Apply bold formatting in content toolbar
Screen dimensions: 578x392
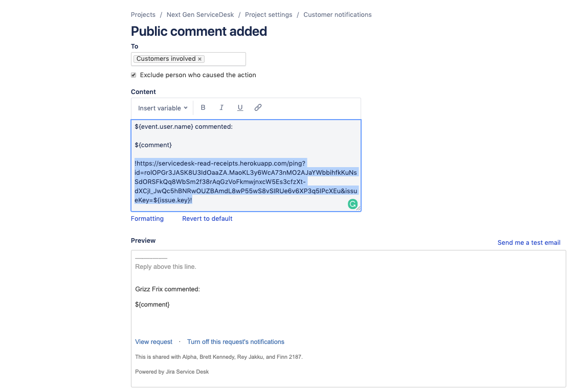(203, 108)
